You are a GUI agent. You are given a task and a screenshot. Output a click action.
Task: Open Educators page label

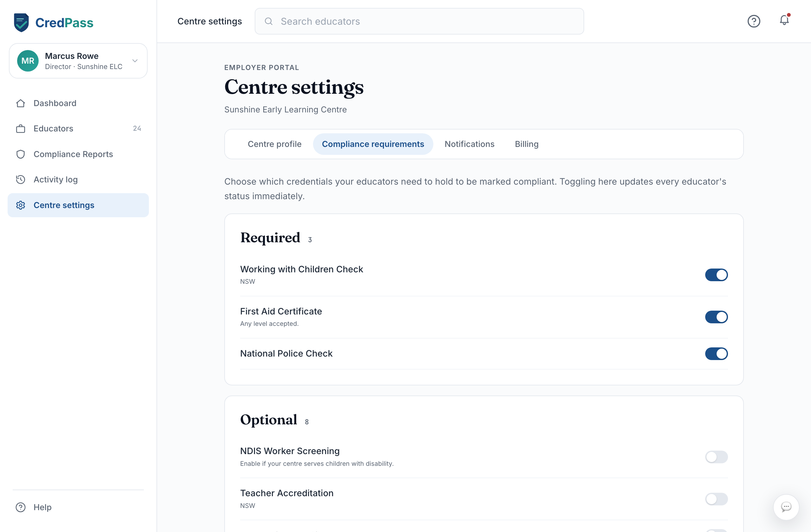tap(53, 129)
